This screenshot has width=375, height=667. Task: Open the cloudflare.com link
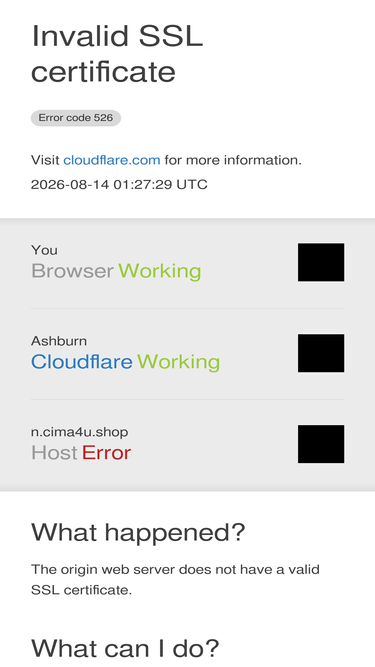pos(112,160)
